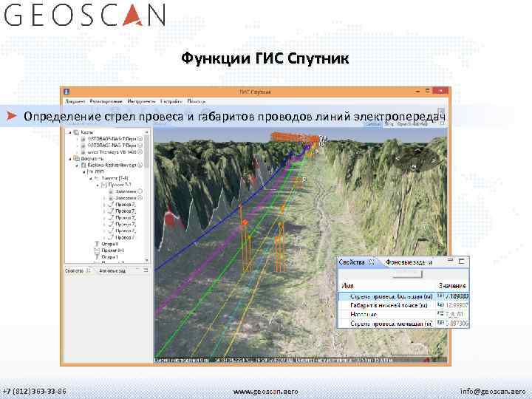Minimize the floating properties panel
This screenshot has height=399, width=532.
point(450,261)
